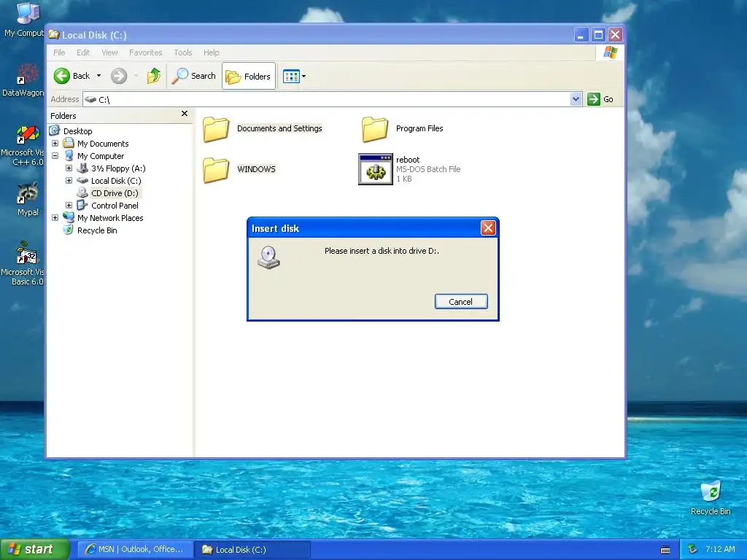
Task: Close the Insert disk dialog
Action: point(488,228)
